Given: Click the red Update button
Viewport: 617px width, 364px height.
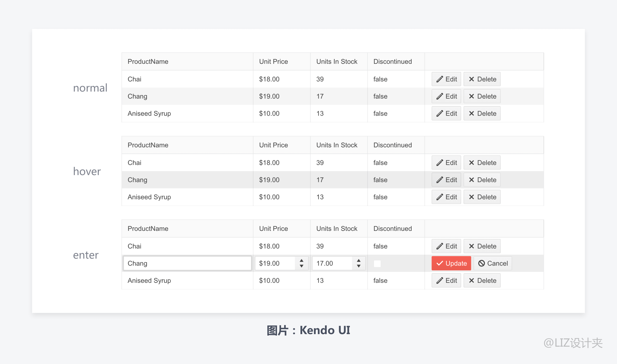Looking at the screenshot, I should pyautogui.click(x=451, y=263).
